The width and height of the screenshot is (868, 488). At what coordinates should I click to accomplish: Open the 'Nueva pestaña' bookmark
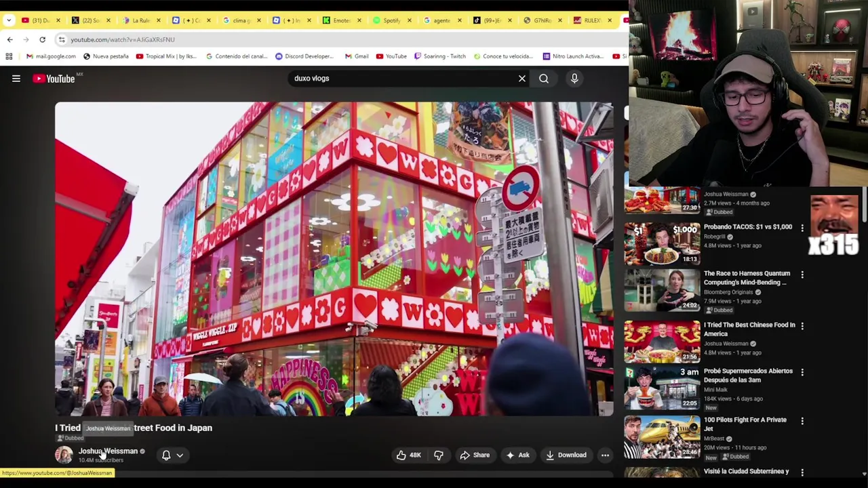(x=106, y=56)
